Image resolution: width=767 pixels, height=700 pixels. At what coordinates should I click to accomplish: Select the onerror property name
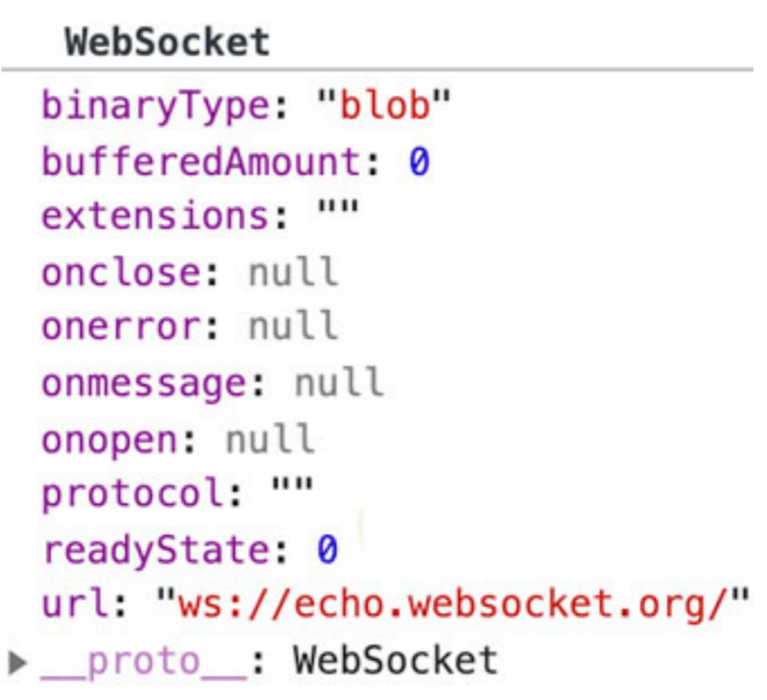click(x=121, y=327)
